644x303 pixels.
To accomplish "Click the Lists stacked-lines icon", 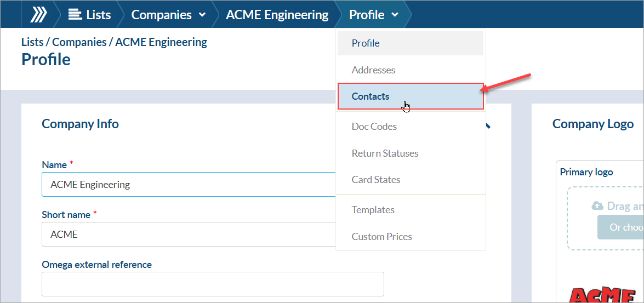I will (x=75, y=15).
